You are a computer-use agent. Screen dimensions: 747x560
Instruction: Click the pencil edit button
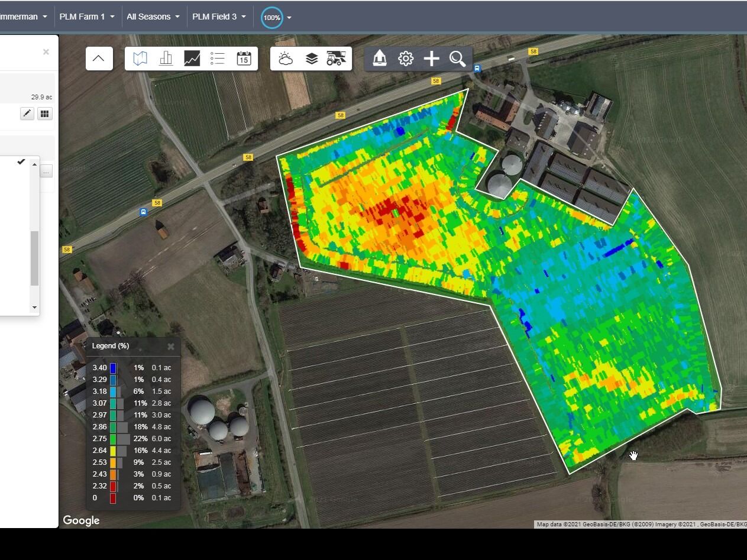click(27, 114)
